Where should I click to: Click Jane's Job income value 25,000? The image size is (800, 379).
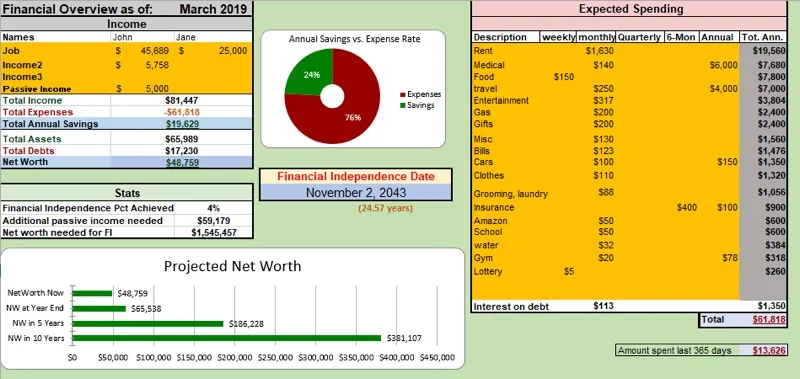(233, 50)
